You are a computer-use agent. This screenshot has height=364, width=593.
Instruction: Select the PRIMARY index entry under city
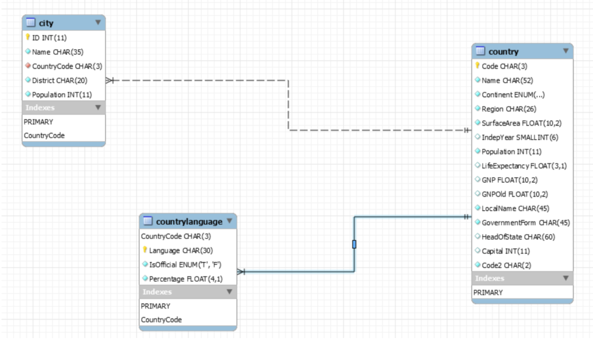[x=39, y=122]
